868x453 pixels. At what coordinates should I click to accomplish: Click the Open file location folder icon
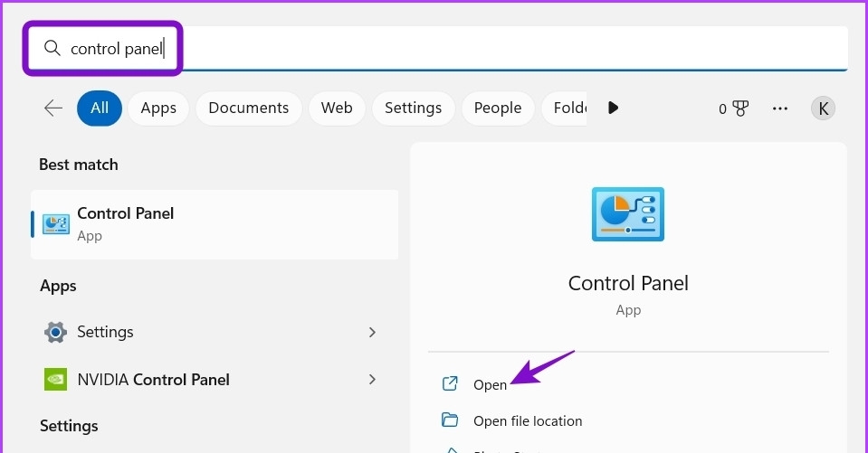click(450, 420)
